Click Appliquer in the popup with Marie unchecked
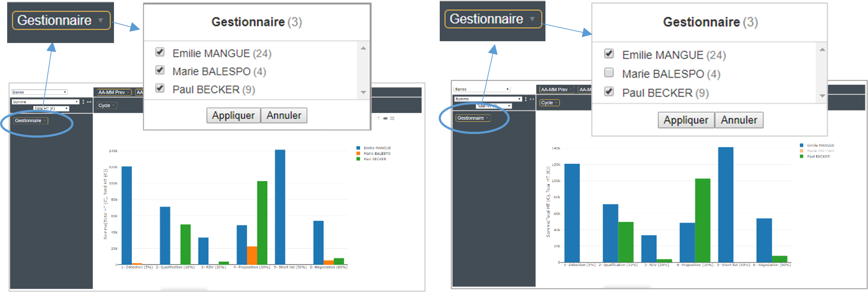Image resolution: width=868 pixels, height=292 pixels. pos(686,120)
